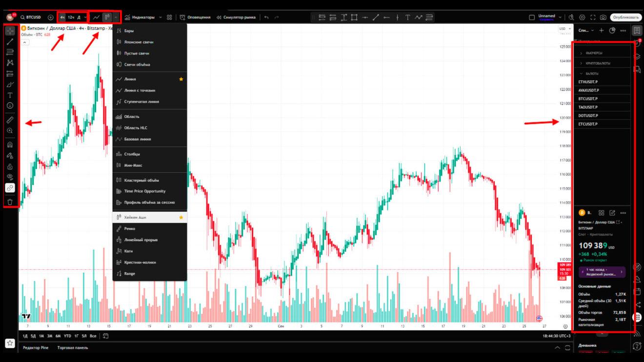The image size is (644, 362).
Task: Open the Редактор Pine panel
Action: click(x=36, y=348)
